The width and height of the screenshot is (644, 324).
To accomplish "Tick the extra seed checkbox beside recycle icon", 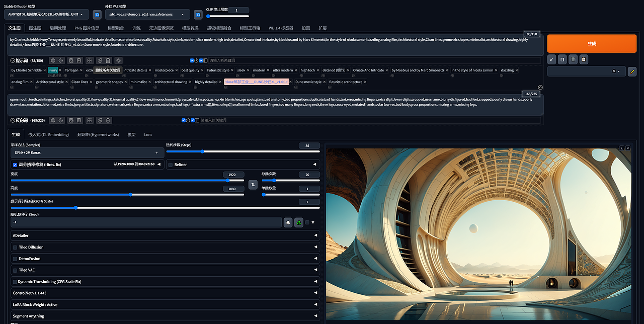I will [307, 222].
